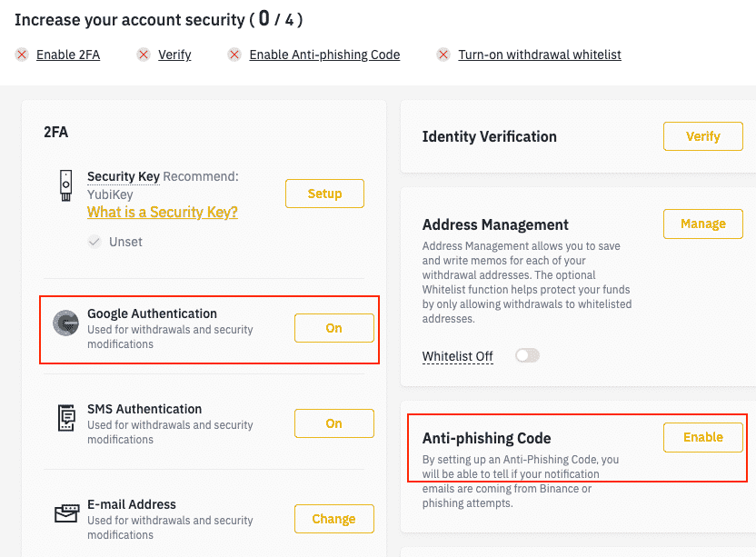Click Manage for Address Management
Screen dimensions: 756x557
pyautogui.click(x=703, y=224)
